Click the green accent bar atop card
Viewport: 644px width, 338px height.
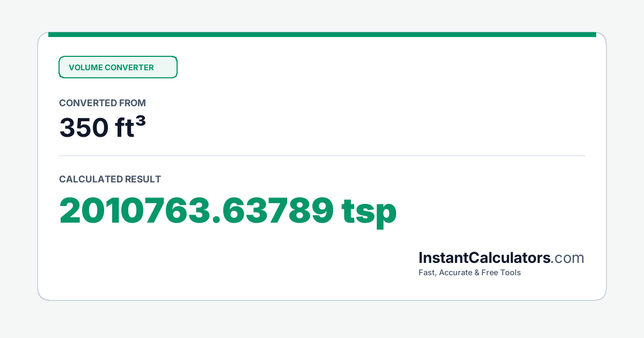[x=322, y=34]
